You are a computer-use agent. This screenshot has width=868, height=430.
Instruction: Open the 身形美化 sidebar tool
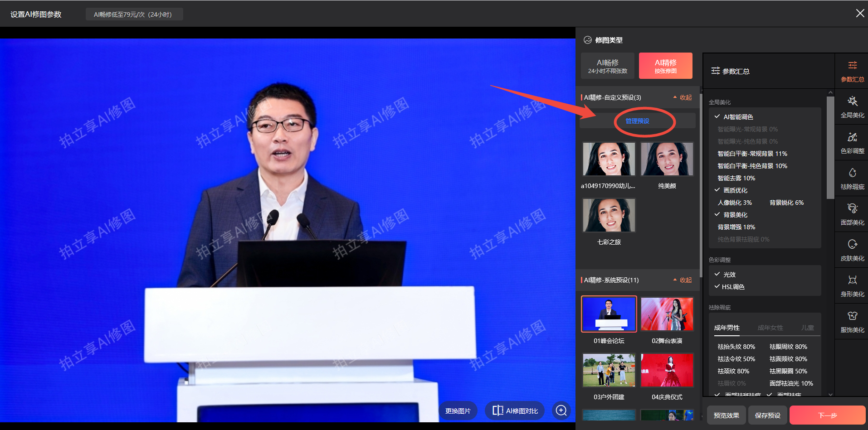coord(852,286)
